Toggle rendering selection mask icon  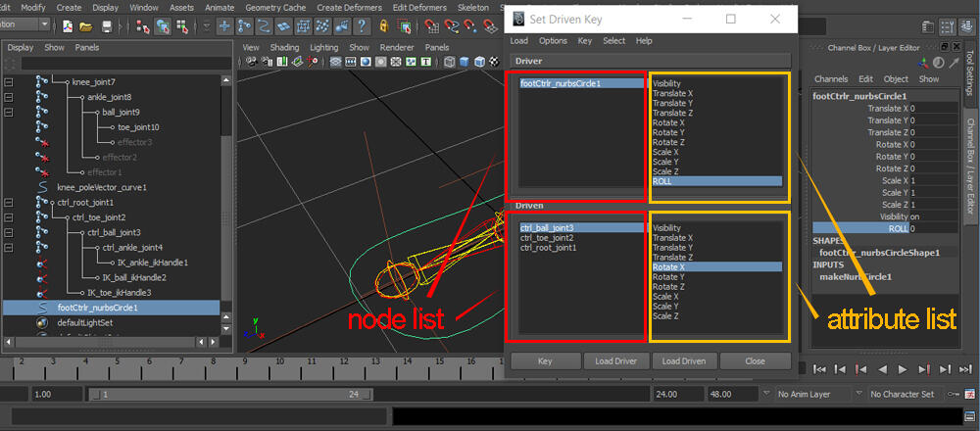(341, 25)
